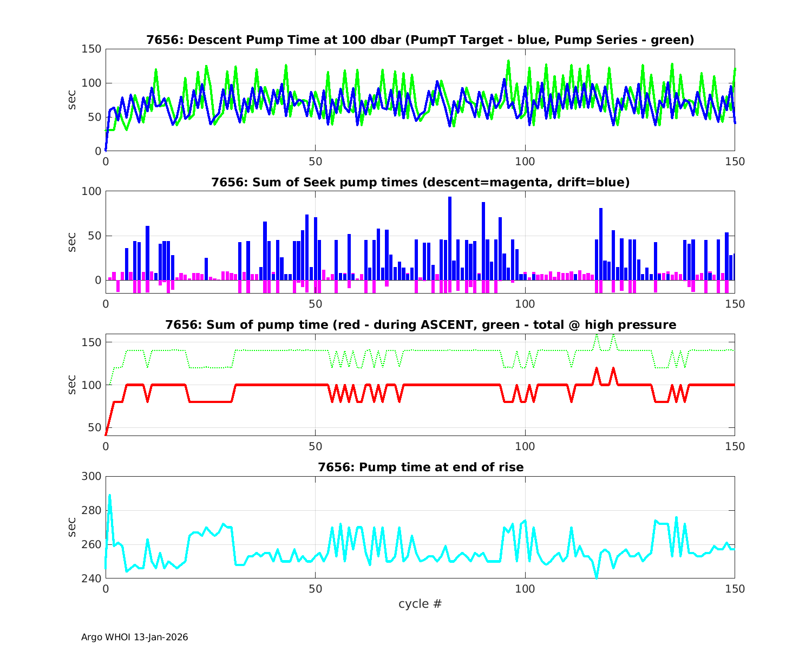Click the first red line peak above 100 sec
Image resolution: width=812 pixels, height=650 pixels.
[x=597, y=369]
